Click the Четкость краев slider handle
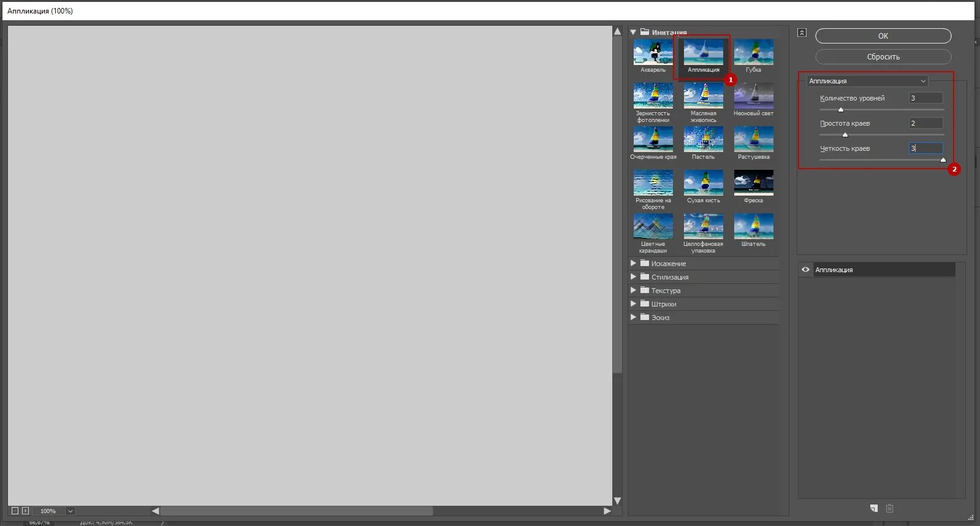This screenshot has width=980, height=526. (x=943, y=160)
